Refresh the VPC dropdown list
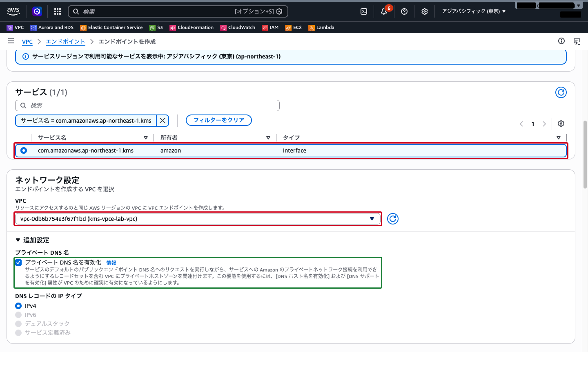 pos(393,219)
